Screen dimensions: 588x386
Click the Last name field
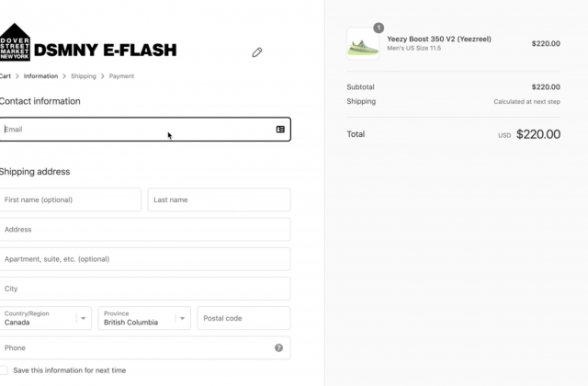(x=219, y=199)
